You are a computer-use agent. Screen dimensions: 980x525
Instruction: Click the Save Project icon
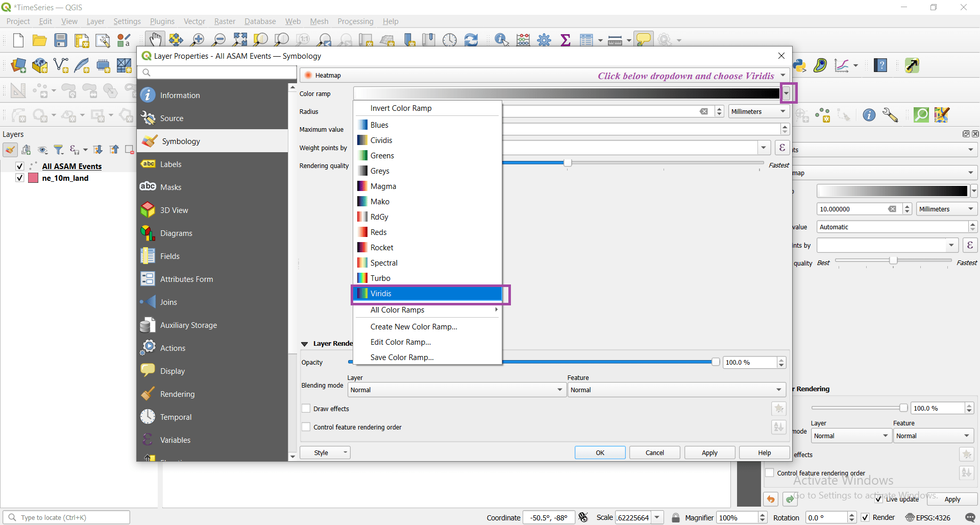pyautogui.click(x=61, y=40)
